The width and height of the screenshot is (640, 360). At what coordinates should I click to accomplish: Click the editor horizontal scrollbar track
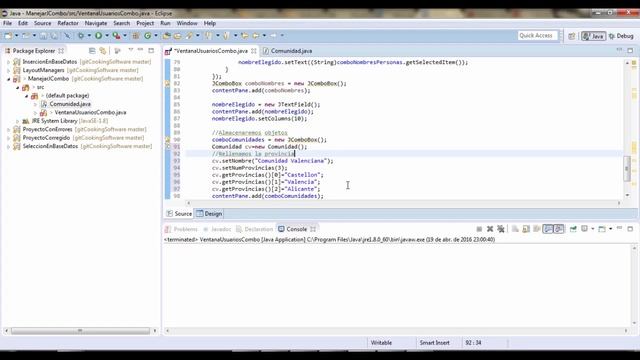[x=403, y=203]
